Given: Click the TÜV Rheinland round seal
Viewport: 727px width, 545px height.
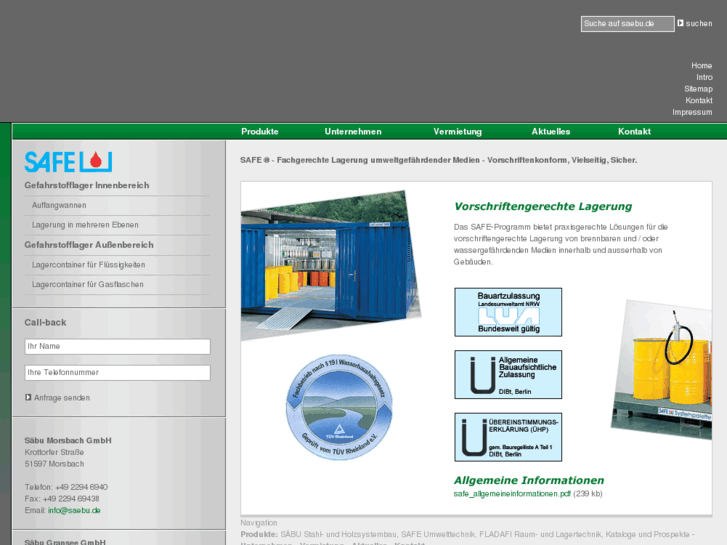Looking at the screenshot, I should click(x=339, y=407).
